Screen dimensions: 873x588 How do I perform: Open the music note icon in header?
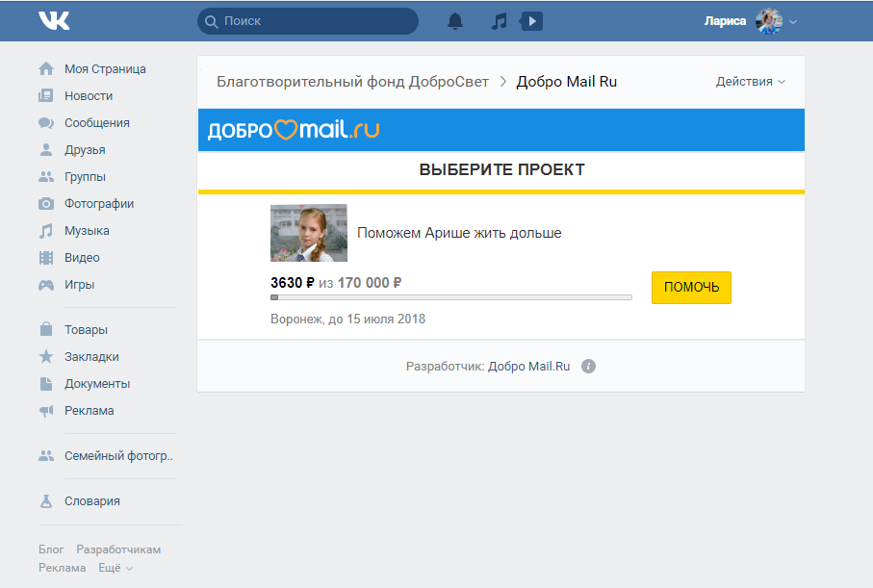(500, 21)
